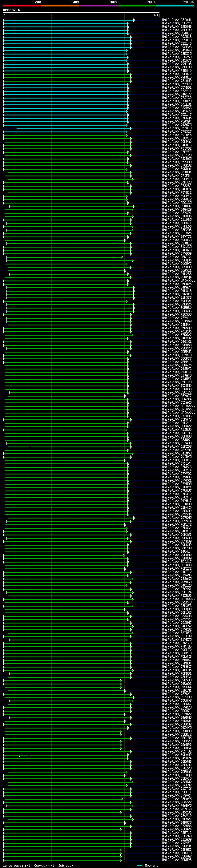Click the white query sequence bar 1-321
Screen dimensions: 197x868
pos(81,13)
